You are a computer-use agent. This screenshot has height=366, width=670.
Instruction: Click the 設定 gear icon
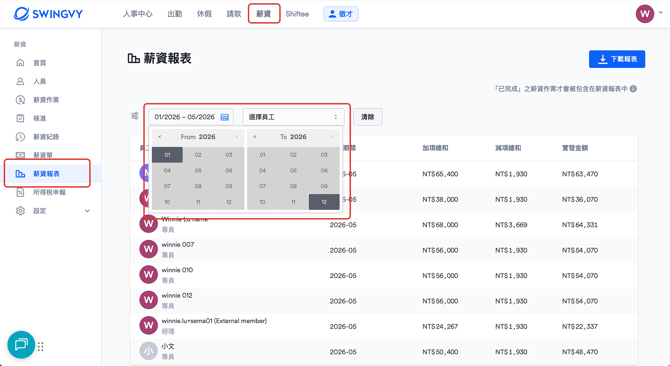click(20, 211)
